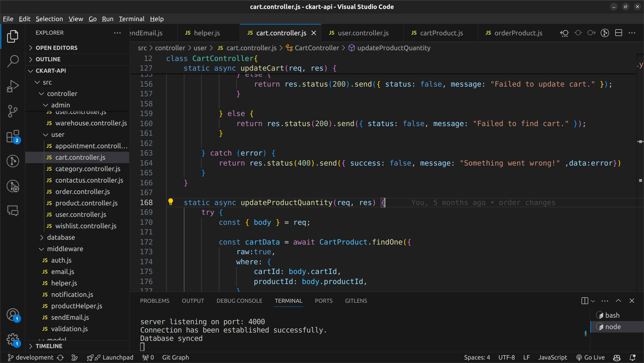Collapse the middleware folder
This screenshot has width=644, height=363.
pos(65,249)
